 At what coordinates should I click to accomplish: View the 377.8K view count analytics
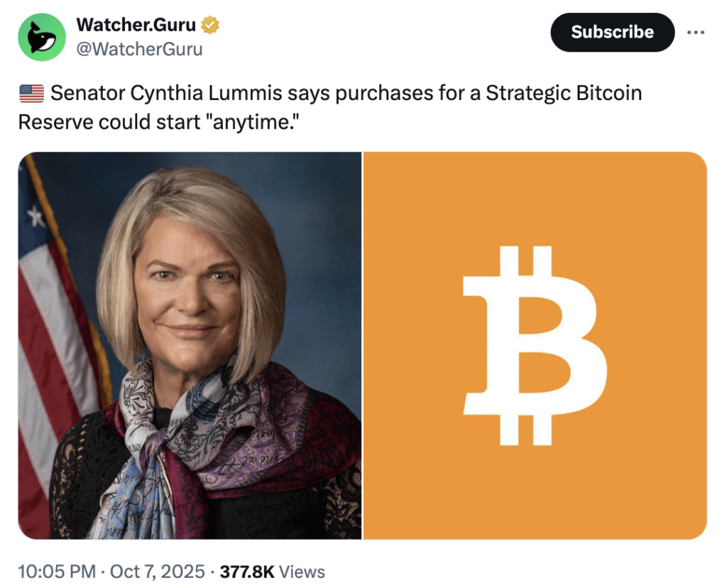click(247, 572)
